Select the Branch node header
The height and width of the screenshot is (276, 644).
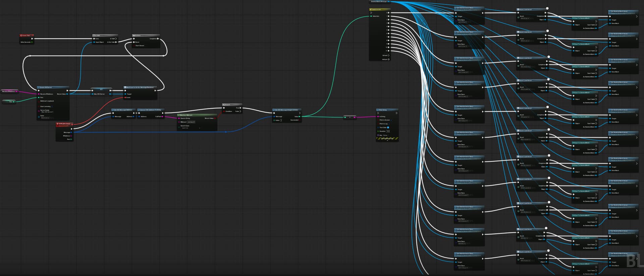[x=232, y=105]
